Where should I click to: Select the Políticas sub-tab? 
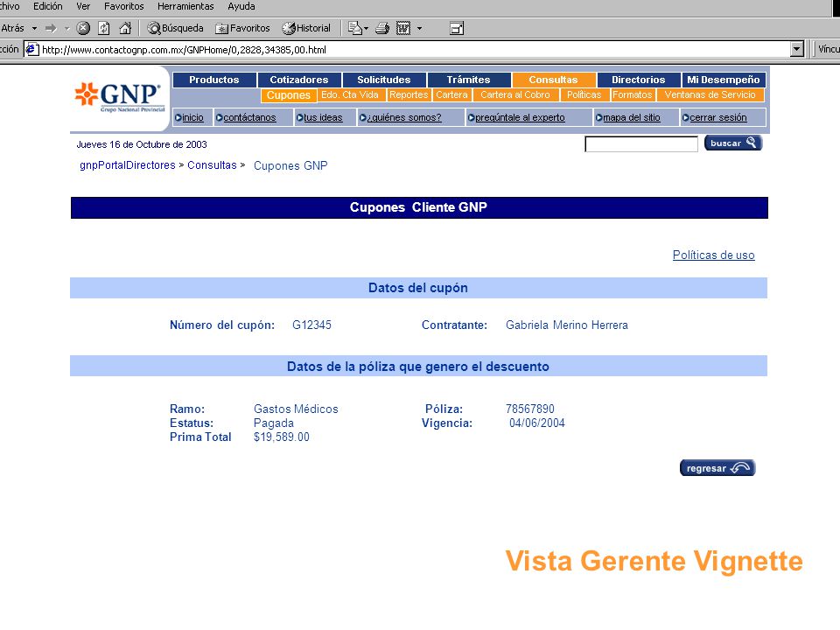[584, 94]
